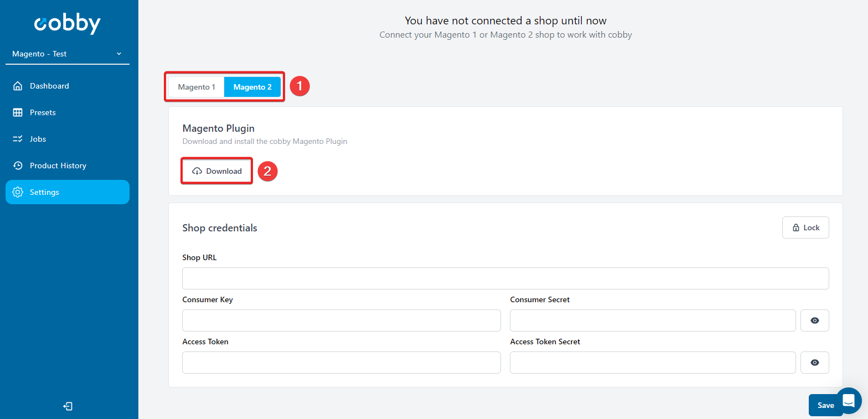The width and height of the screenshot is (868, 419).
Task: Open Dashboard in the sidebar
Action: 68,86
